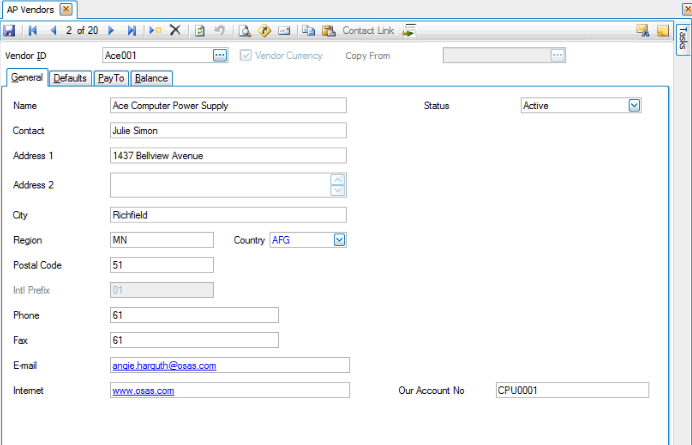This screenshot has height=445, width=692.
Task: Click the Address 2 scroll up arrow
Action: click(338, 180)
